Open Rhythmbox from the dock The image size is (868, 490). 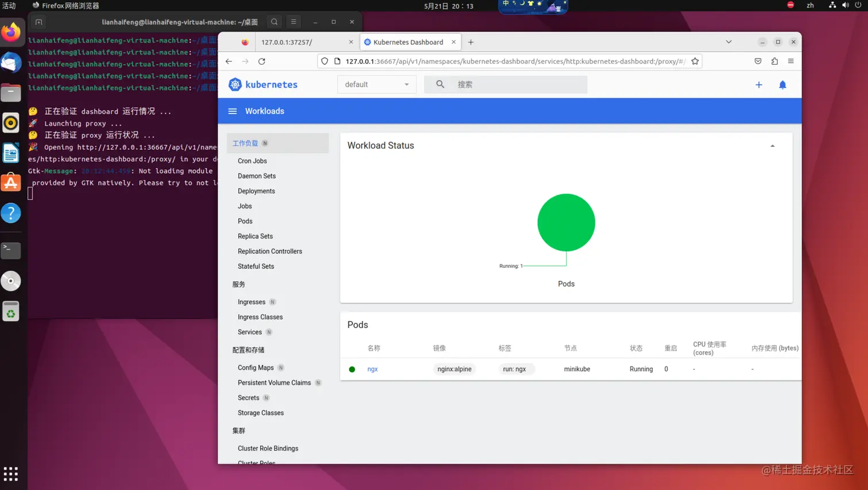coord(11,123)
